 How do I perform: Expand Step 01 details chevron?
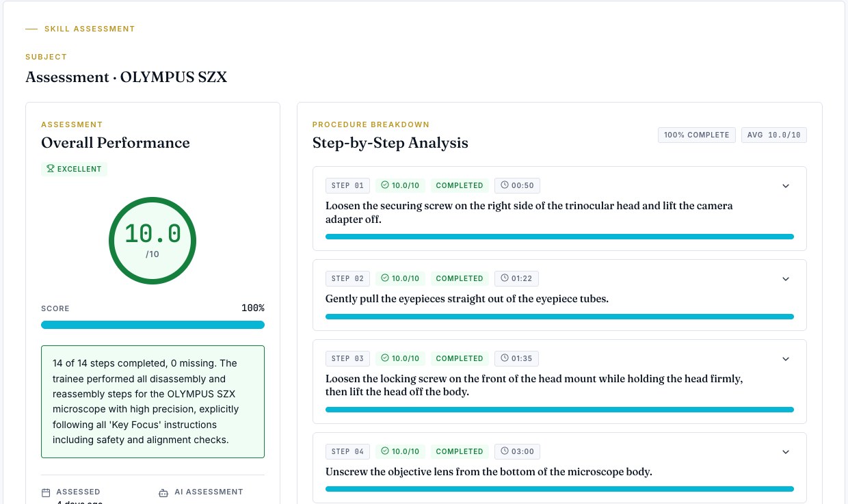tap(786, 186)
